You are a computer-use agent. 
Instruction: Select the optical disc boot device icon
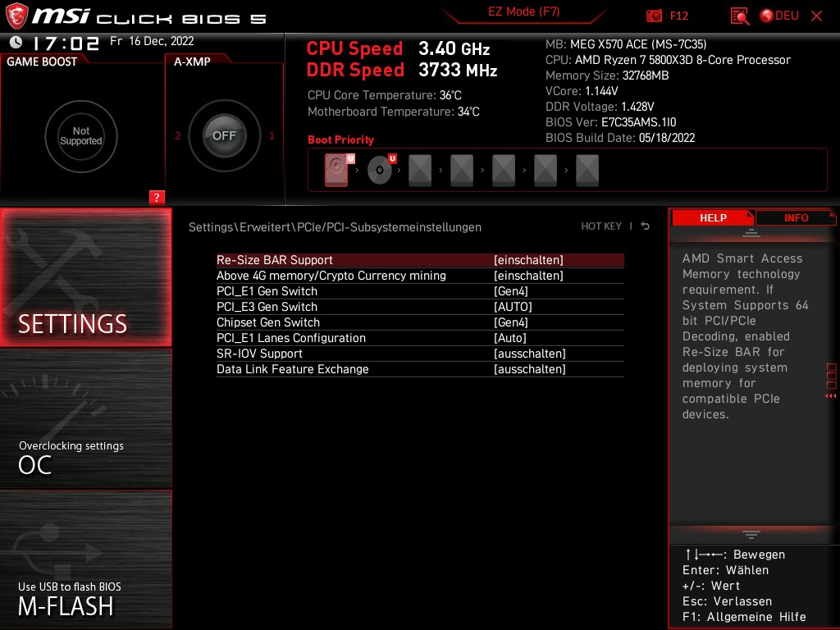381,170
